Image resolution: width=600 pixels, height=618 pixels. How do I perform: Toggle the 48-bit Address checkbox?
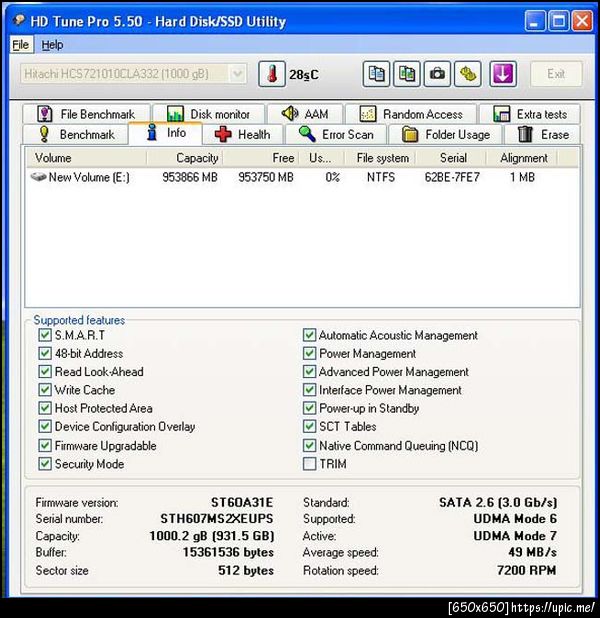click(x=45, y=353)
